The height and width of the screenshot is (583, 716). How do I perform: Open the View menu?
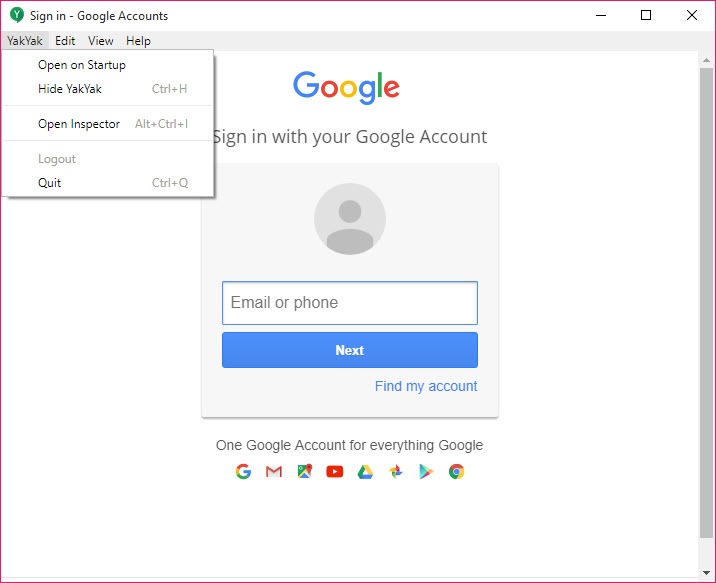(x=100, y=41)
